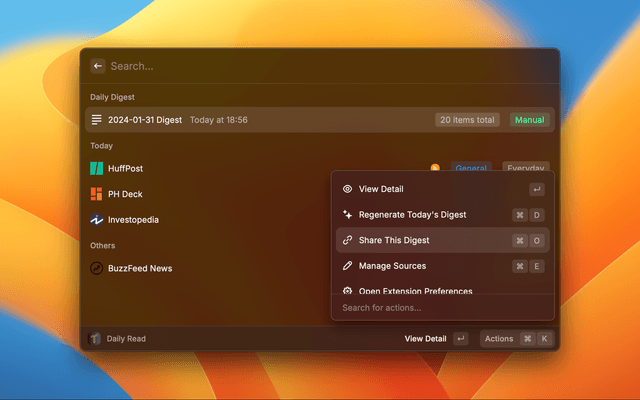Click the Daily Read extension icon

[95, 339]
